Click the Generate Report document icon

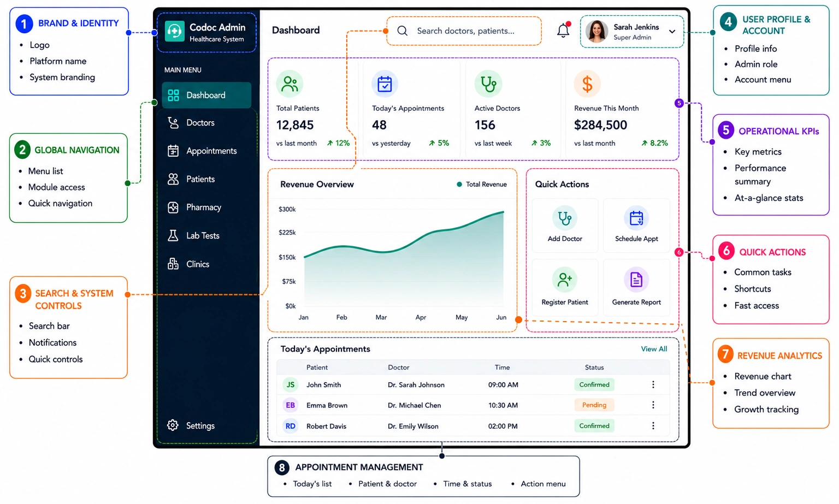(x=636, y=280)
